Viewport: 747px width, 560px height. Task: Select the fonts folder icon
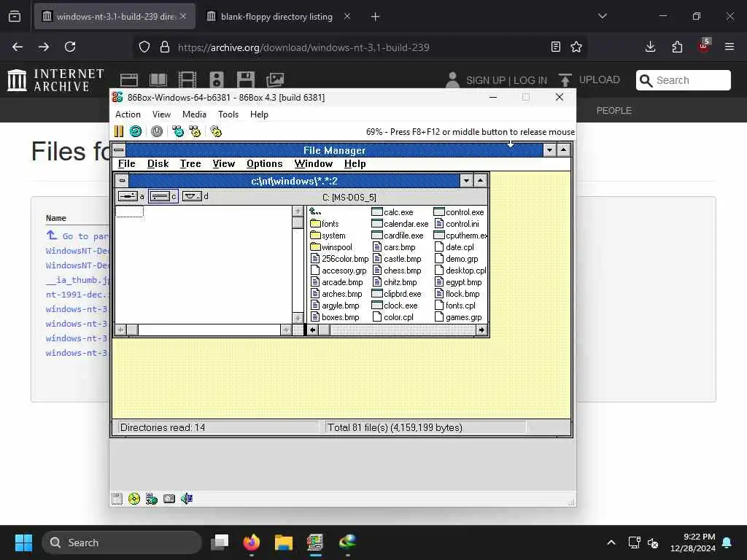pos(315,223)
